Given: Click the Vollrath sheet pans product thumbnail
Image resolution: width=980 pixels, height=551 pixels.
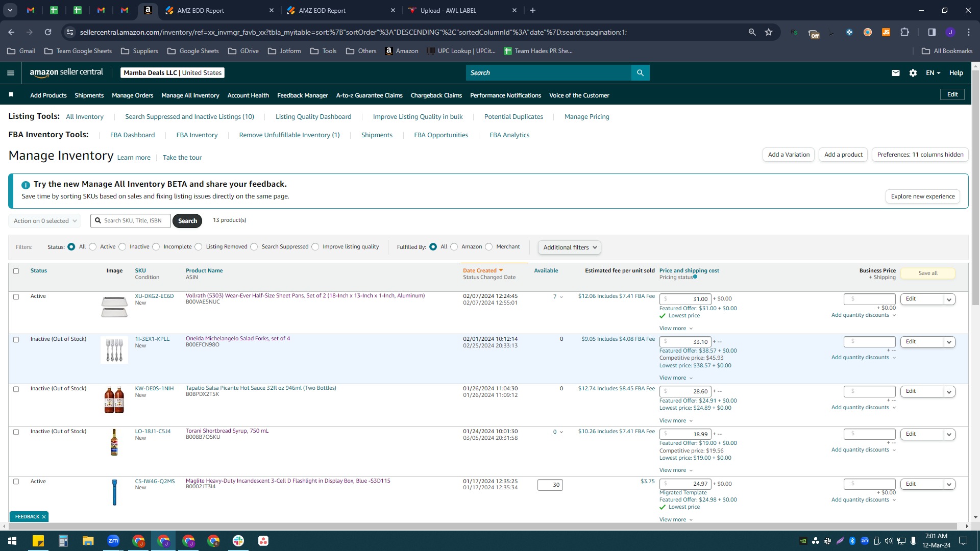Looking at the screenshot, I should [114, 307].
